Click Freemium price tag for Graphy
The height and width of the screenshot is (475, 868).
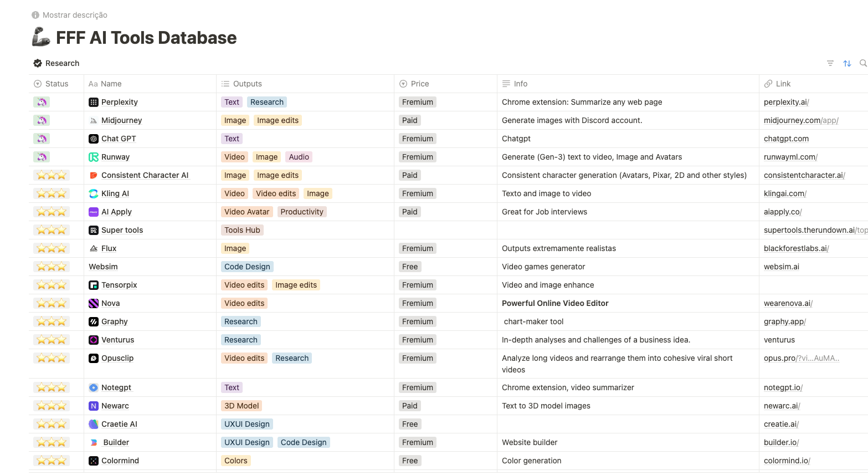[417, 321]
